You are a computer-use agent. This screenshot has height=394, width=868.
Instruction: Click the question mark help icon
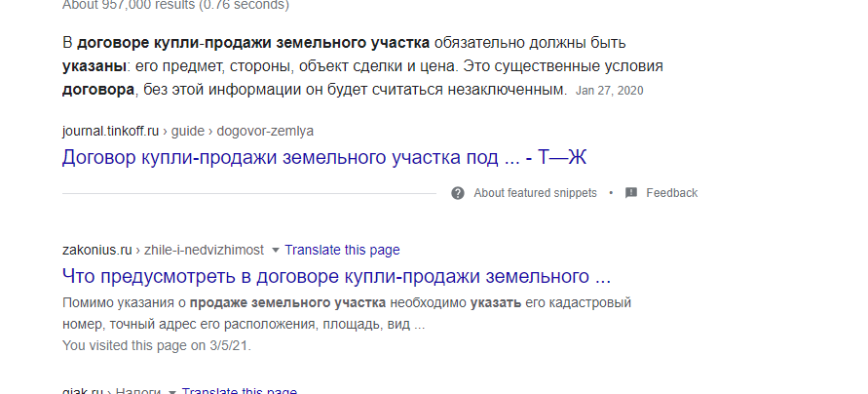tap(457, 193)
